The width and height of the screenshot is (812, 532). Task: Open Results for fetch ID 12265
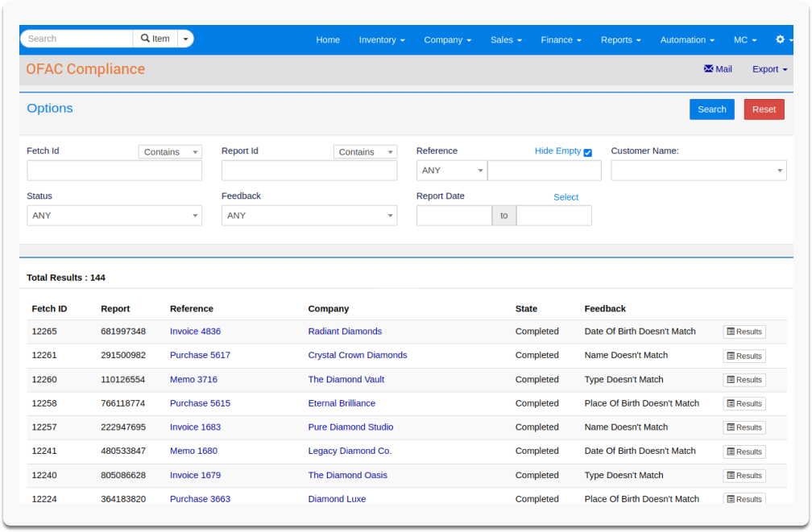tap(744, 332)
